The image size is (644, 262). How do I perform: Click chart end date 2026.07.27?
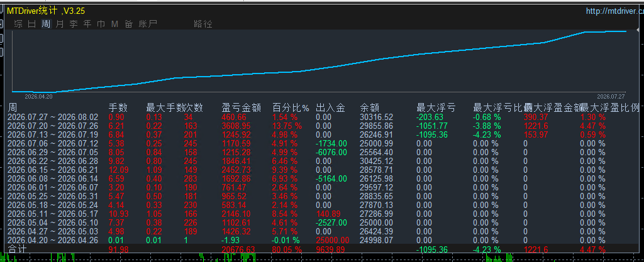610,97
